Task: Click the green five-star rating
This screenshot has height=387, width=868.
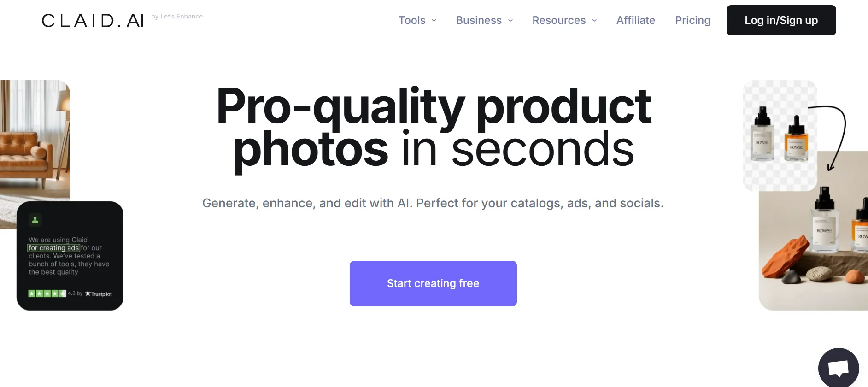Action: 47,293
